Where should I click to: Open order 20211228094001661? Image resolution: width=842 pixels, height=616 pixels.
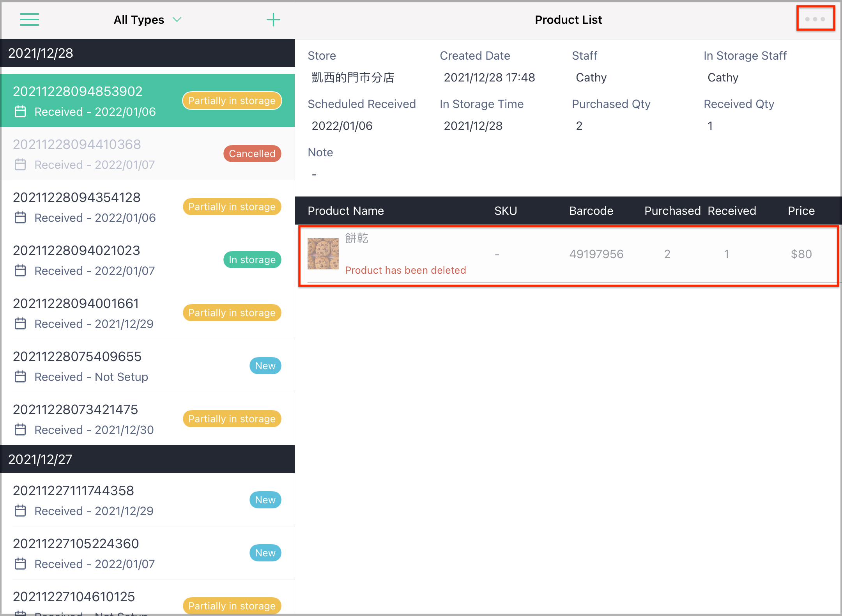pyautogui.click(x=148, y=313)
